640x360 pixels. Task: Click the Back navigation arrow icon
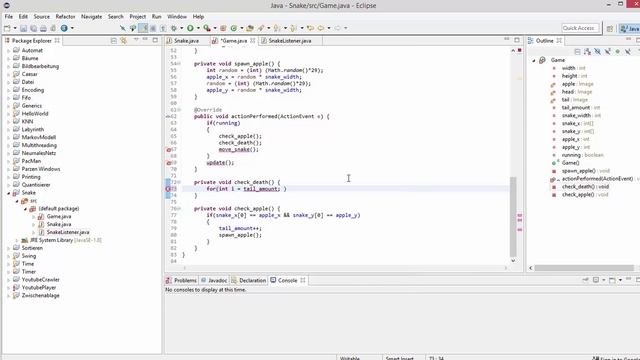tap(321, 28)
